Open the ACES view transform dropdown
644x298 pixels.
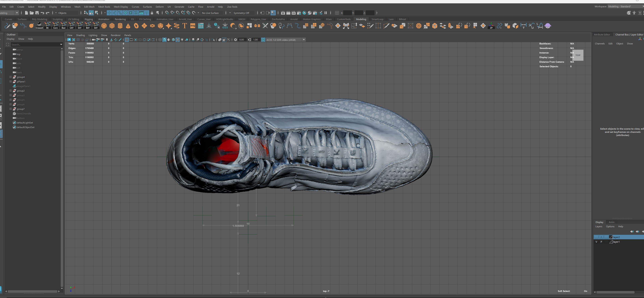[304, 40]
